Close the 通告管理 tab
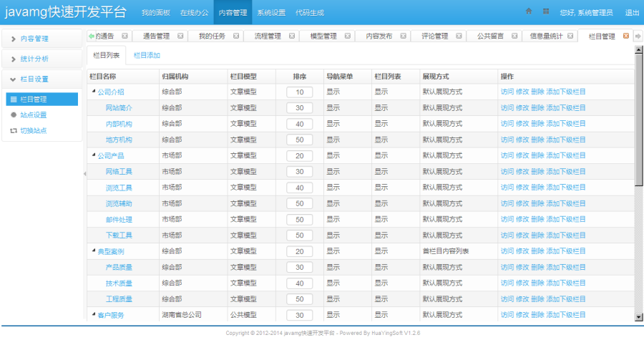The width and height of the screenshot is (644, 340). coord(180,36)
